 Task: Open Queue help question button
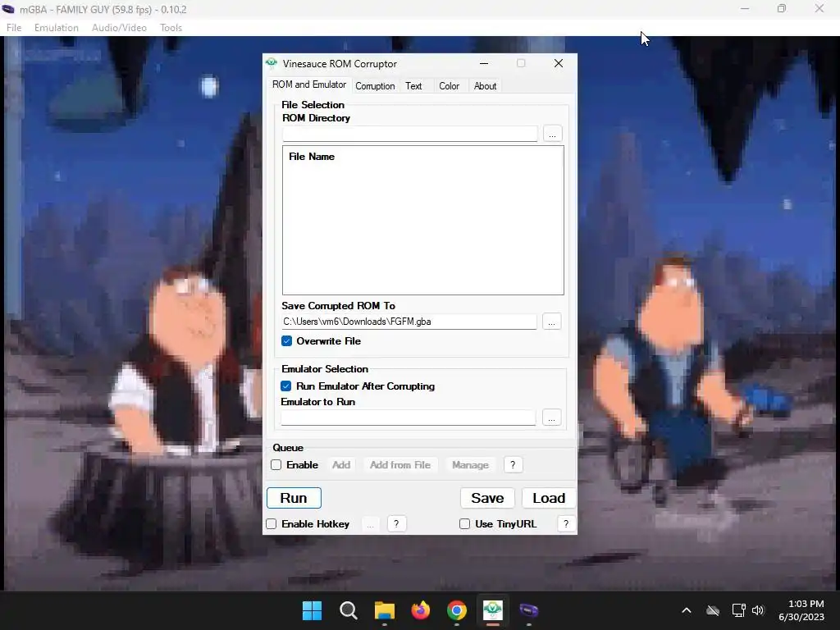[x=513, y=465]
